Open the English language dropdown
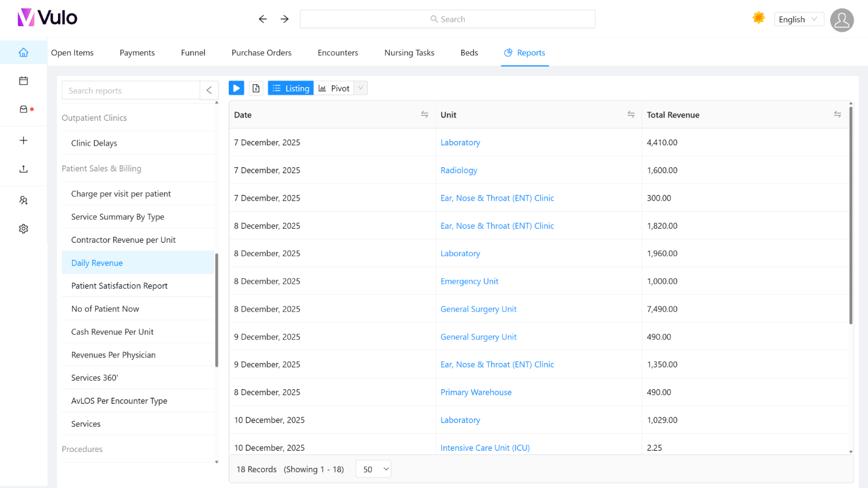 click(x=799, y=19)
